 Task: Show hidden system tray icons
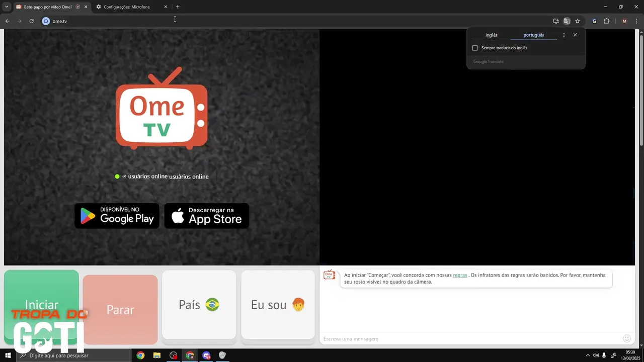[588, 355]
